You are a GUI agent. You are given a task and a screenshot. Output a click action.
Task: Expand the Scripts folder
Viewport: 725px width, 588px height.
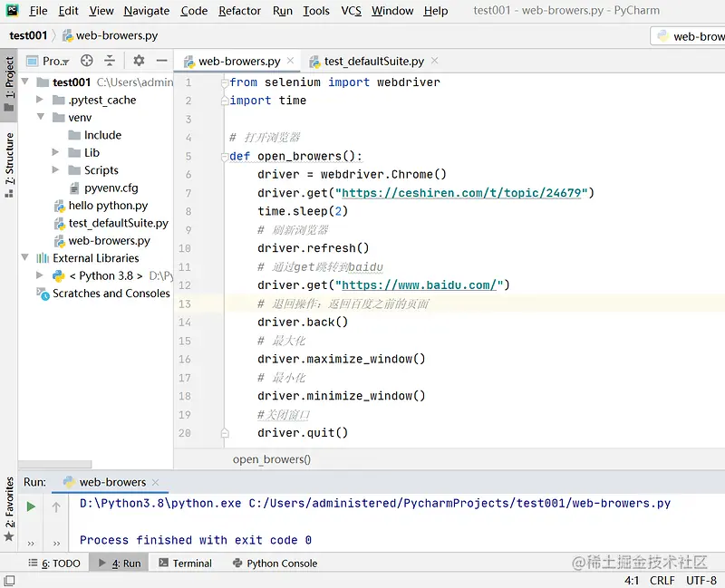coord(55,169)
